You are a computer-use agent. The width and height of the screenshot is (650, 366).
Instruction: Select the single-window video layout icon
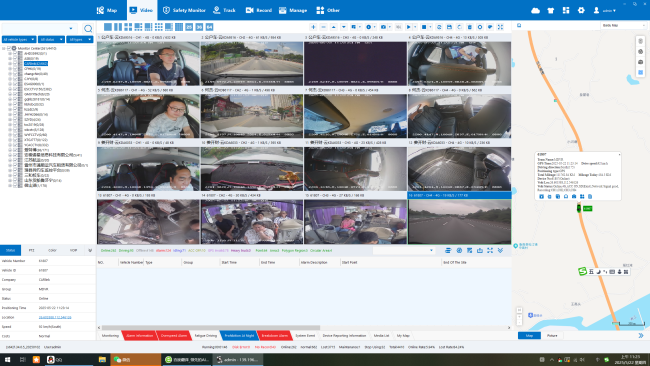pos(108,27)
